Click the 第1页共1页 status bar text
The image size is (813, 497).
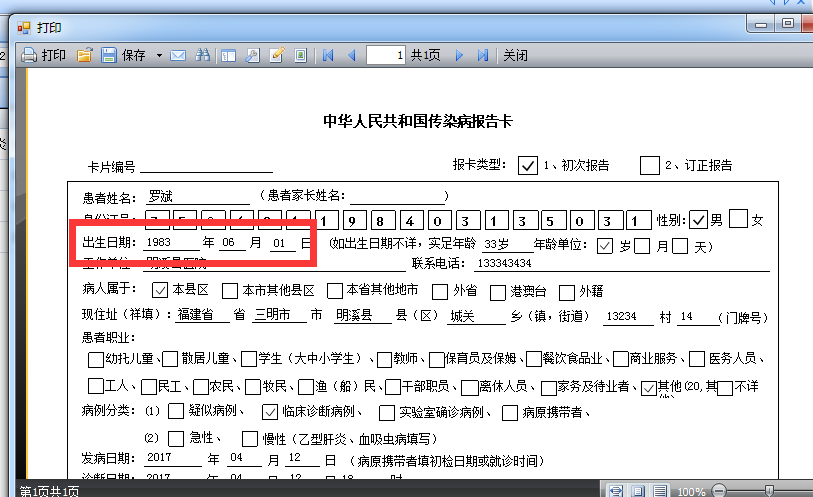coord(50,491)
